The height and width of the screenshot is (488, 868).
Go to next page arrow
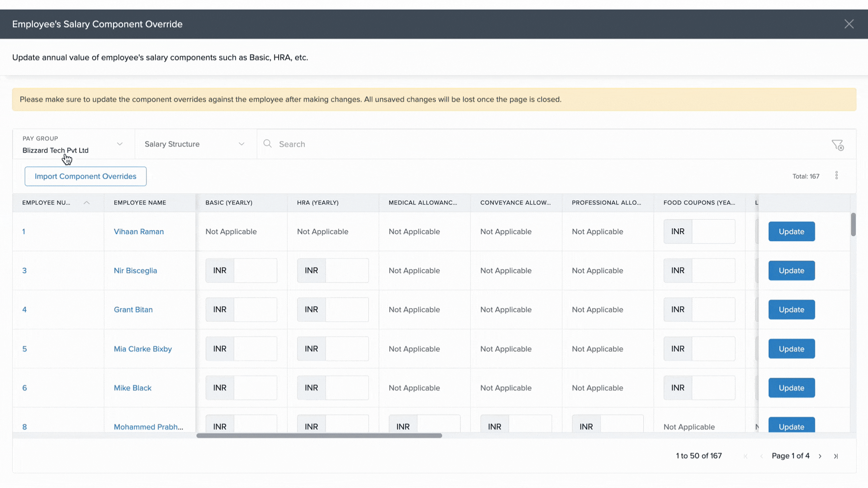820,456
